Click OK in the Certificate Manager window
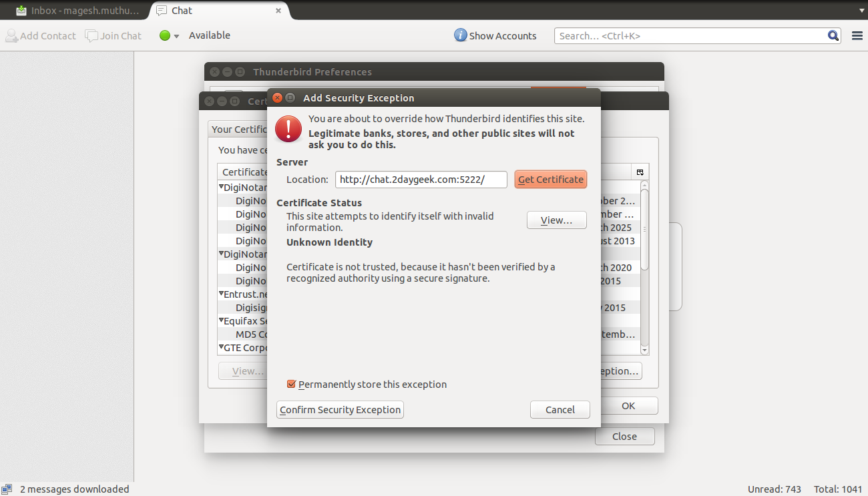 click(628, 406)
